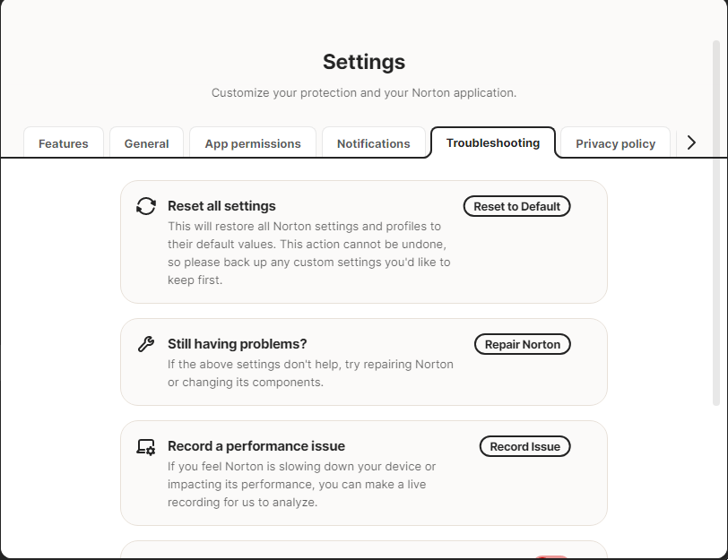The width and height of the screenshot is (728, 560).
Task: Go to the App permissions tab
Action: (x=253, y=143)
